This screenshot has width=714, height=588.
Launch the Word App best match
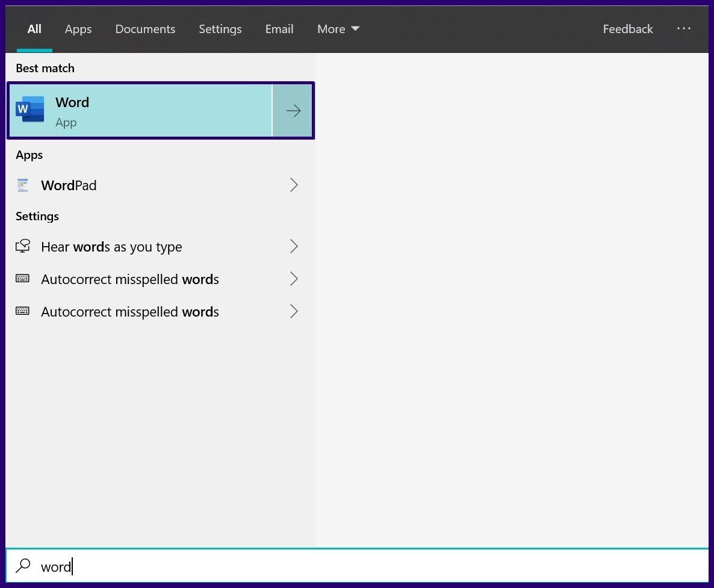point(138,110)
